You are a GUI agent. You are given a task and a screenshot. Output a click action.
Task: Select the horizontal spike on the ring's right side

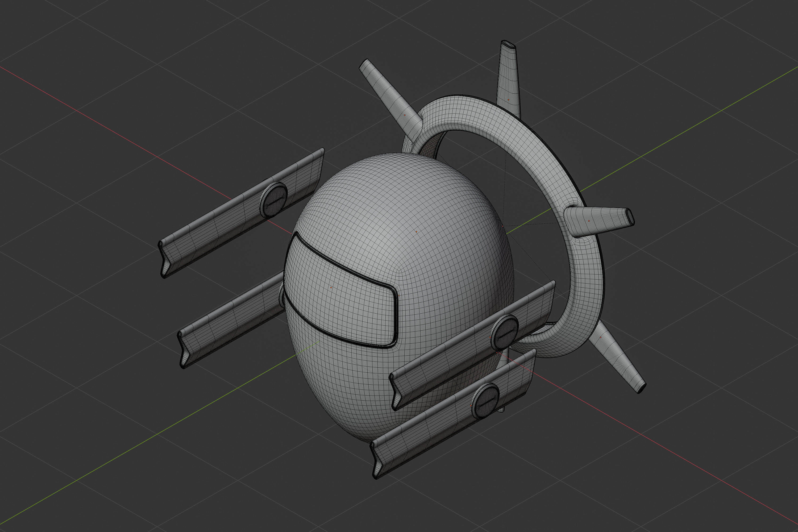pos(599,221)
